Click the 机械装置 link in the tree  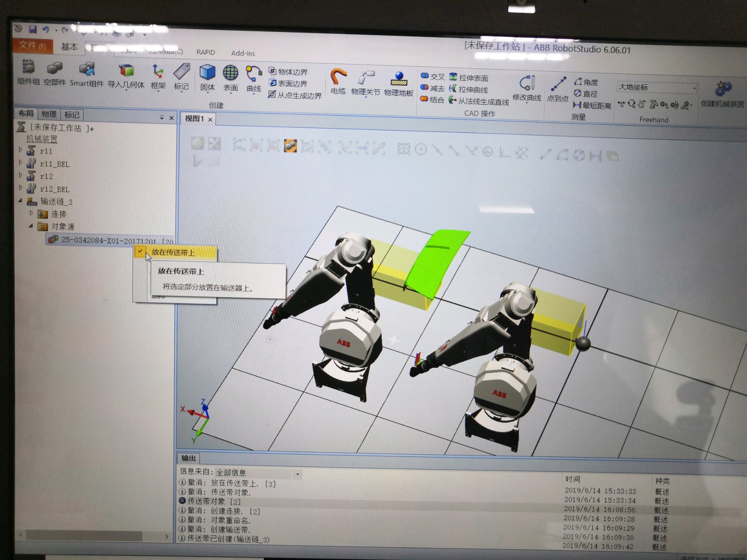click(x=41, y=139)
